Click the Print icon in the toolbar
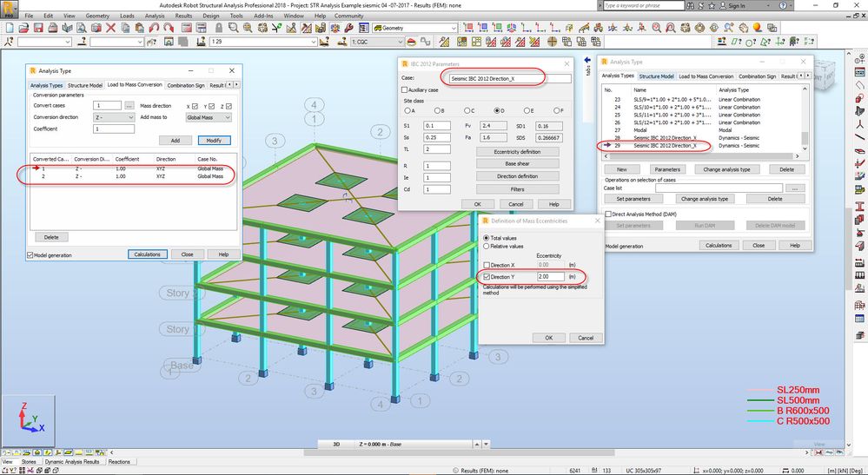Viewport: 868px width, 475px height. (53, 28)
